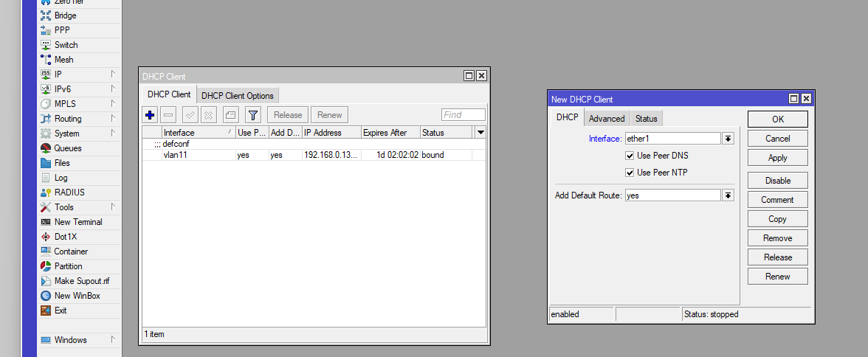868x357 pixels.
Task: Click the Bridge icon in sidebar
Action: (x=46, y=15)
